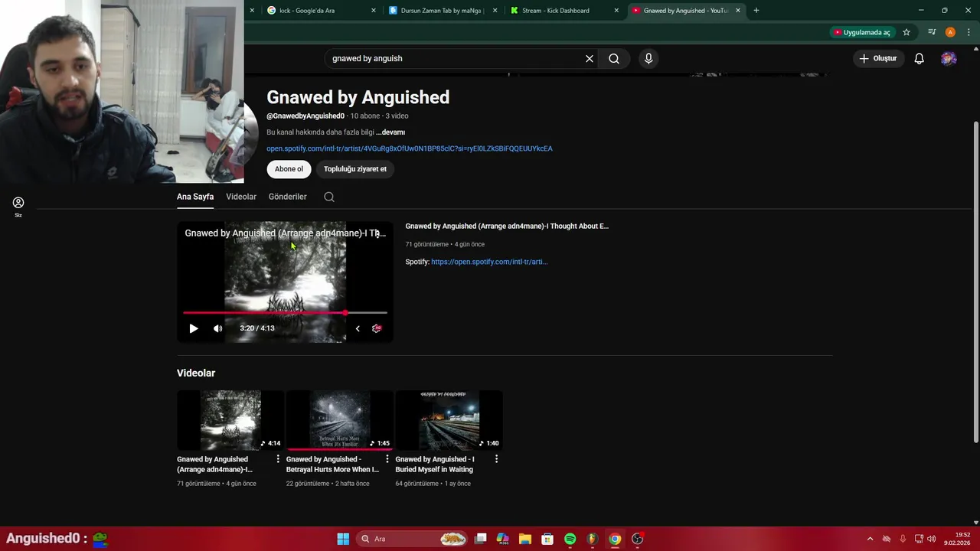Open Chrome three-dot menu
The width and height of the screenshot is (980, 551).
(969, 32)
